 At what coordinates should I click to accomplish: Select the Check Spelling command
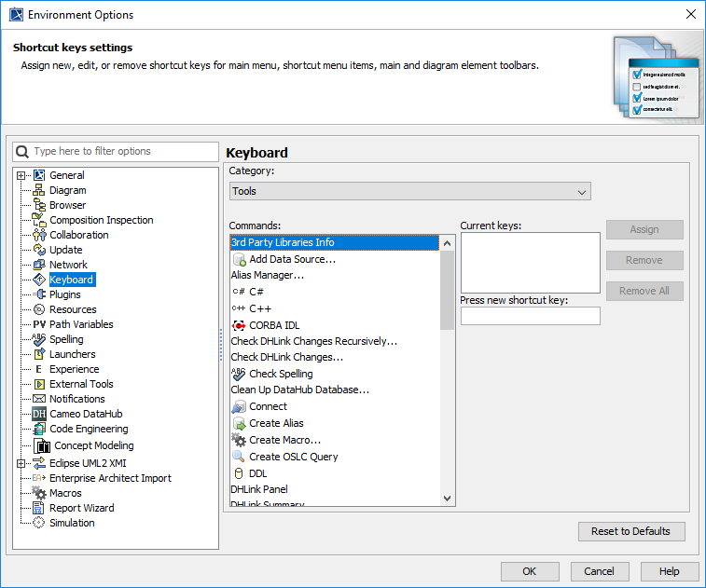[335, 374]
